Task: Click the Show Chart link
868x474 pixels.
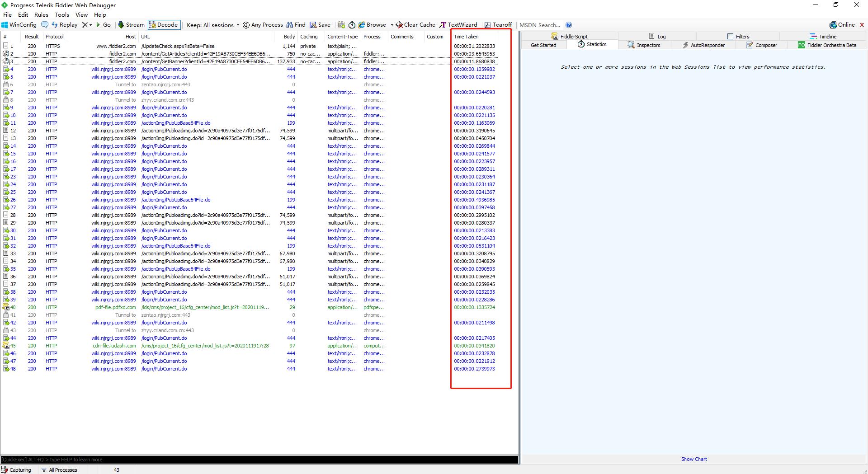Action: [694, 459]
